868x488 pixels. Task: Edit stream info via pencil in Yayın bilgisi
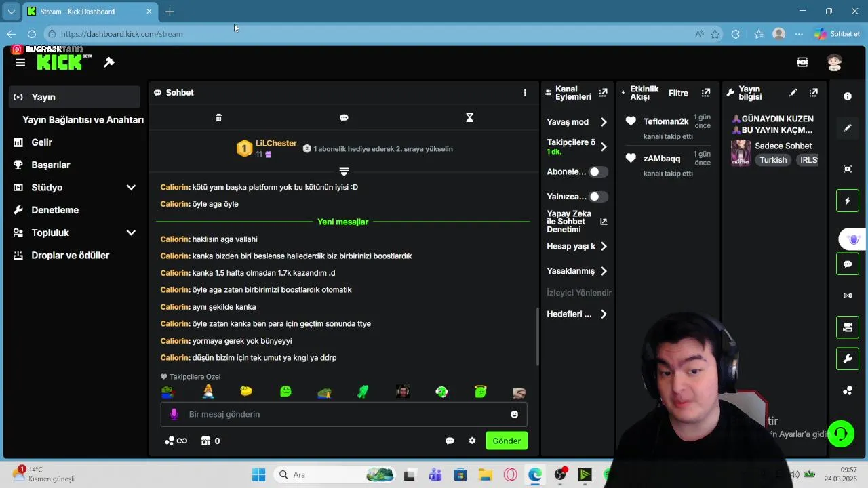coord(793,93)
